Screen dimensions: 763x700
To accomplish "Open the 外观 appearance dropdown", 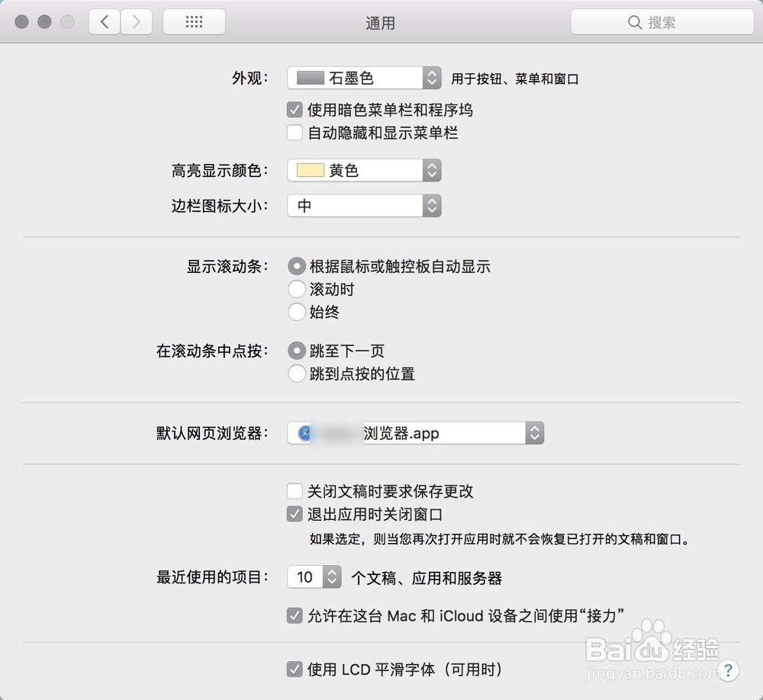I will pyautogui.click(x=364, y=77).
